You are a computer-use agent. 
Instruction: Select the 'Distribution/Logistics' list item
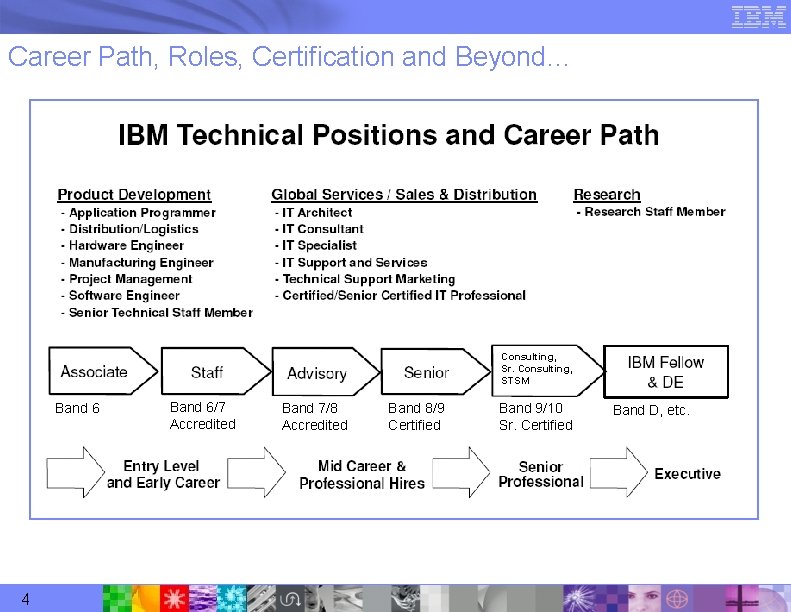(x=134, y=229)
